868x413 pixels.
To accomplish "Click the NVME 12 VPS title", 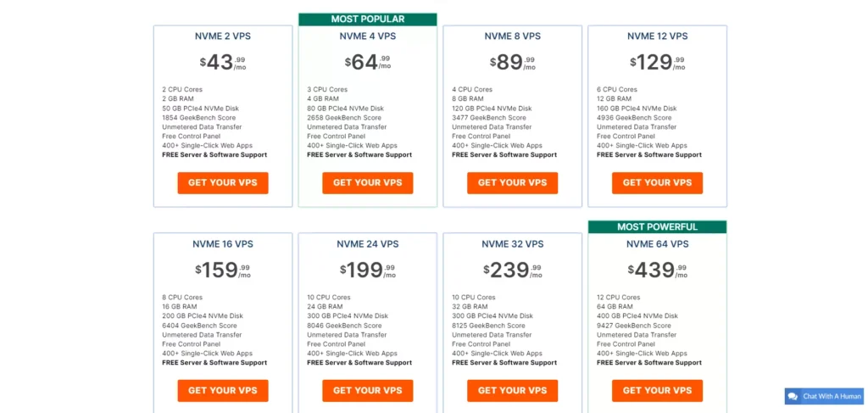I will [657, 36].
